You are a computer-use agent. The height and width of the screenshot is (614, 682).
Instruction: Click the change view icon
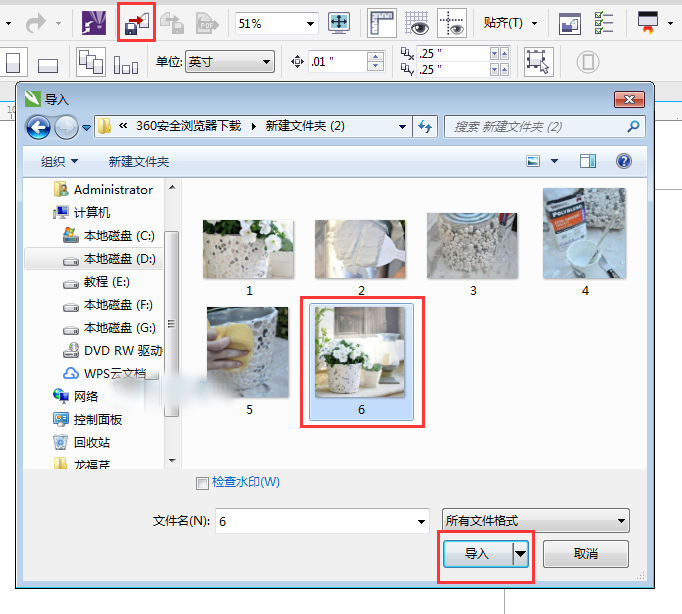pos(533,161)
